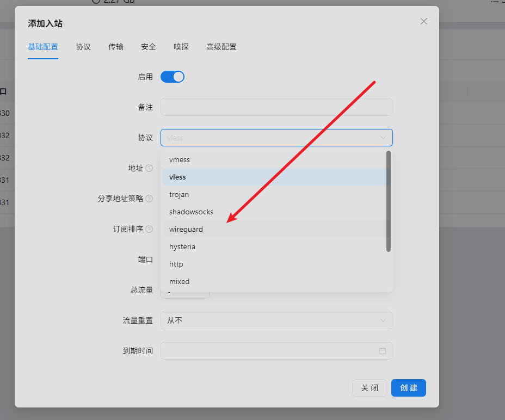505x420 pixels.
Task: Click the blue 创建 button
Action: point(409,388)
